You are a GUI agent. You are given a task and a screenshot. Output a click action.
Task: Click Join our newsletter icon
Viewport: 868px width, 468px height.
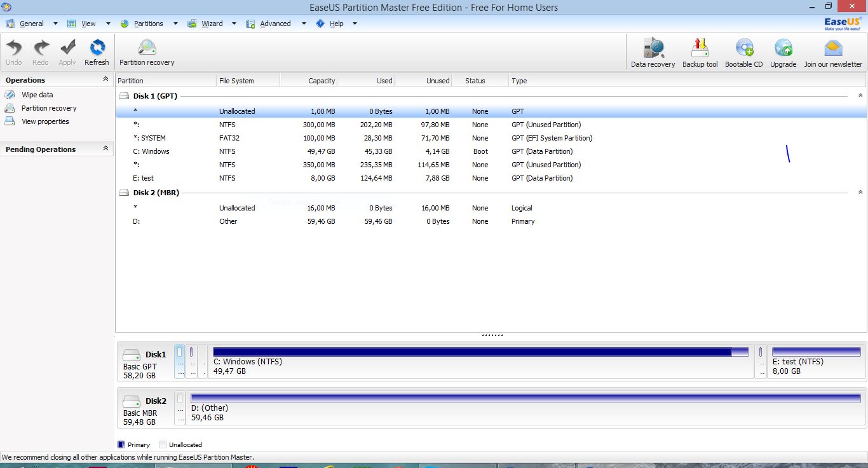click(833, 48)
